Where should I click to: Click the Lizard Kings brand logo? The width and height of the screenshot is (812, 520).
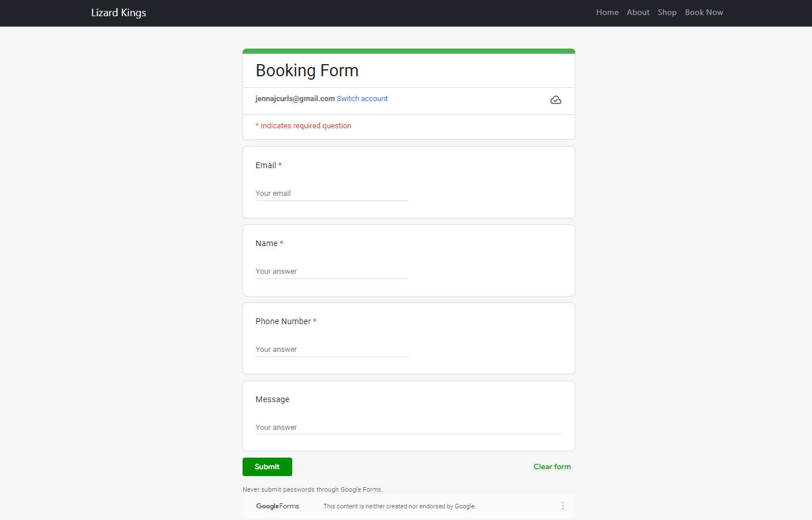[118, 13]
